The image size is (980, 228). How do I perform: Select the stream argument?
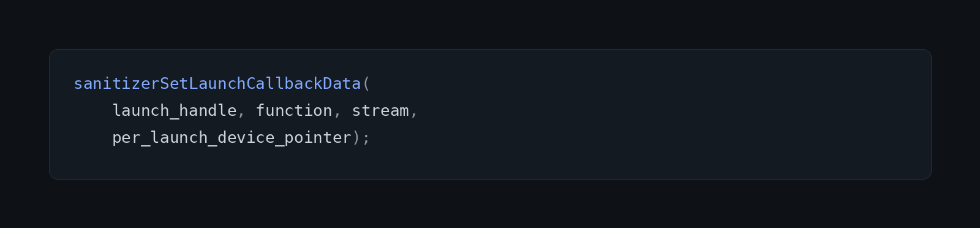coord(380,110)
